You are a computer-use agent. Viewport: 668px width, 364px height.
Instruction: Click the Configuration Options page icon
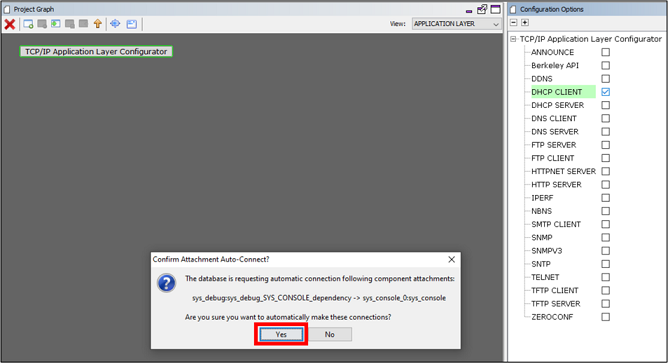[513, 9]
